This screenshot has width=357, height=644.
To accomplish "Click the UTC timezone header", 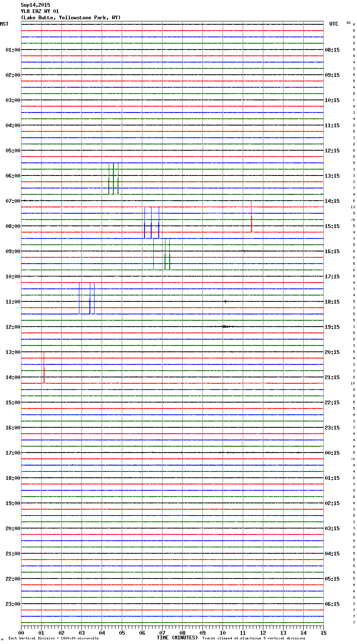I will tap(333, 24).
